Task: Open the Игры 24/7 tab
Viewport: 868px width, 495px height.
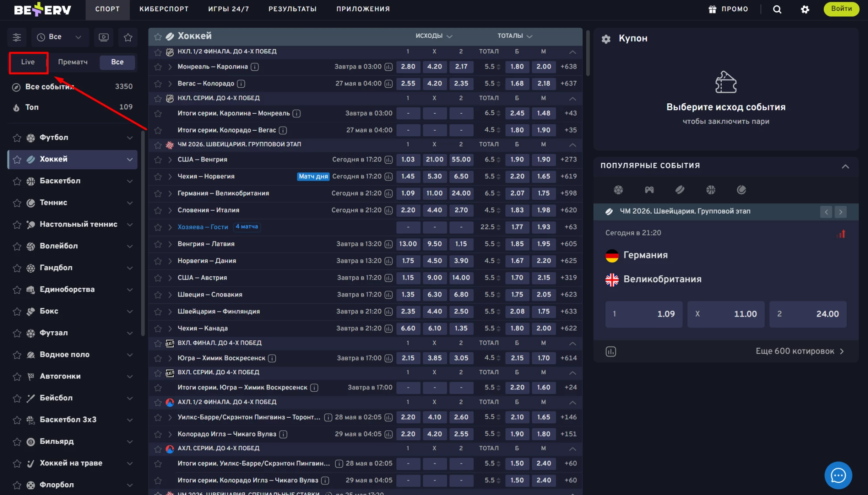Action: pos(229,9)
